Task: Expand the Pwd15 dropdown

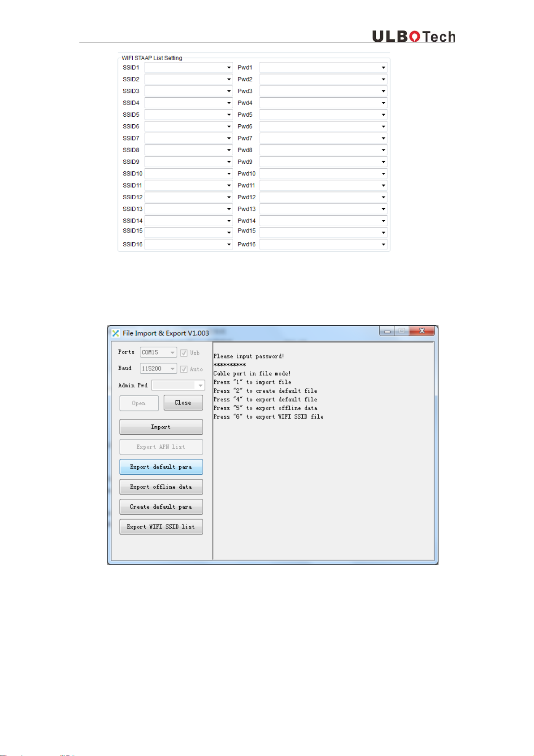Action: coord(383,233)
